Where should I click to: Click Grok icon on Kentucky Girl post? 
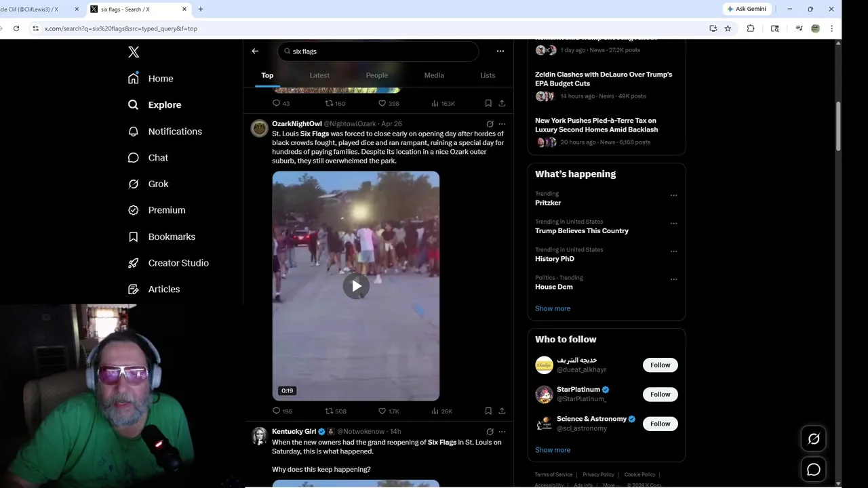(490, 432)
